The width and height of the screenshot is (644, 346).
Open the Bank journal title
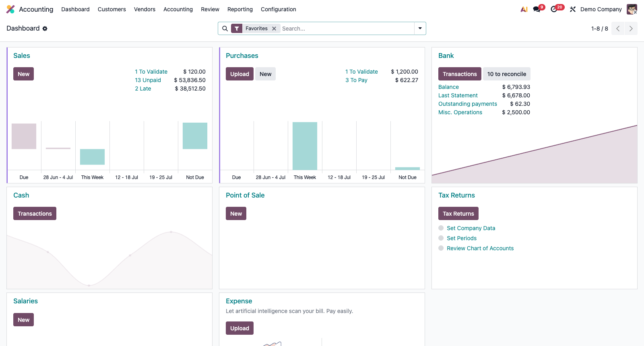click(446, 56)
